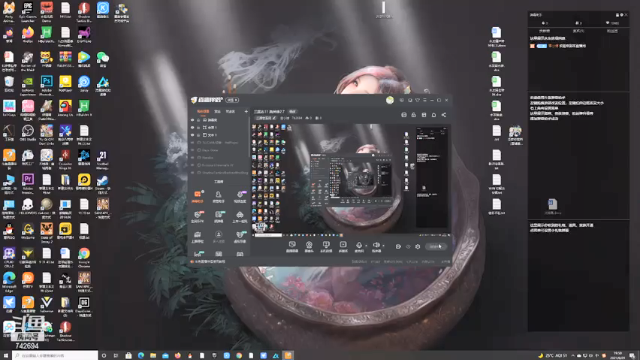Expand the microphone dropdown arrow in streaming app

366,246
